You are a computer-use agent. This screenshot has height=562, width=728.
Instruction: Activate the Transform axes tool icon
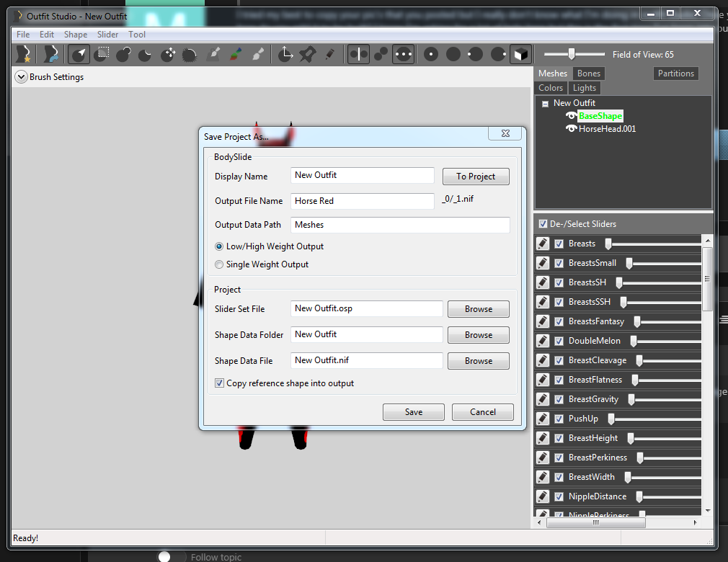pyautogui.click(x=285, y=54)
